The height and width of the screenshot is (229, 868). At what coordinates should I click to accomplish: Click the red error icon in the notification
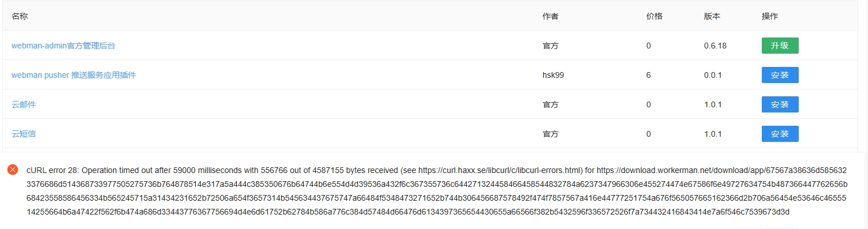[x=13, y=170]
